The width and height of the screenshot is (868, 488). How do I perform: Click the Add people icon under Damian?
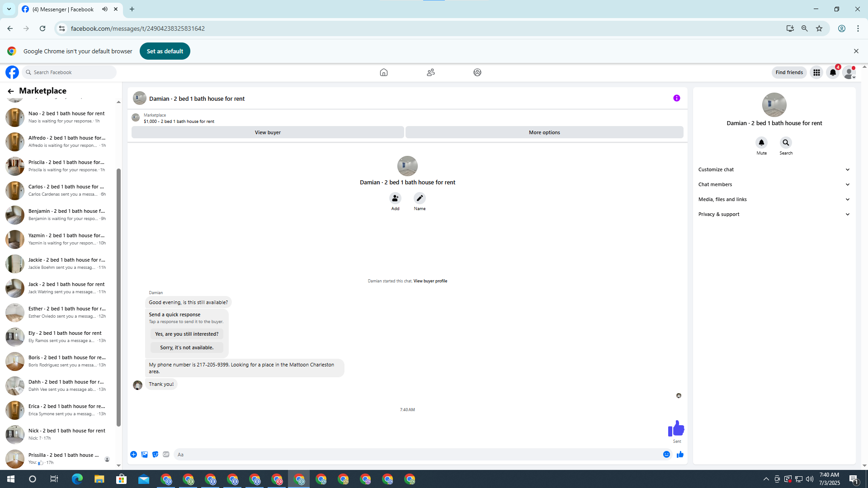click(x=395, y=198)
